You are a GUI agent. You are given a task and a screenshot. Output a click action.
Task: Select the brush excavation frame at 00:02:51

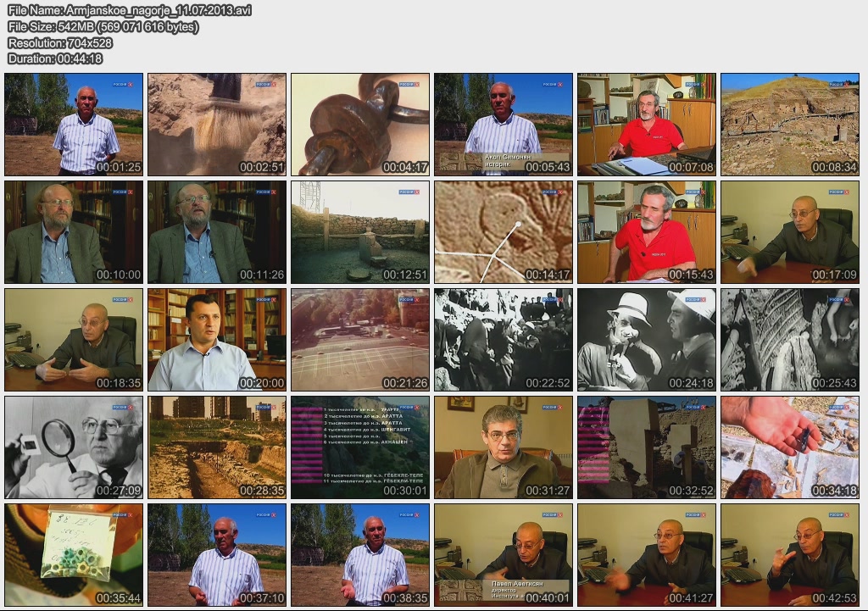[x=217, y=124]
